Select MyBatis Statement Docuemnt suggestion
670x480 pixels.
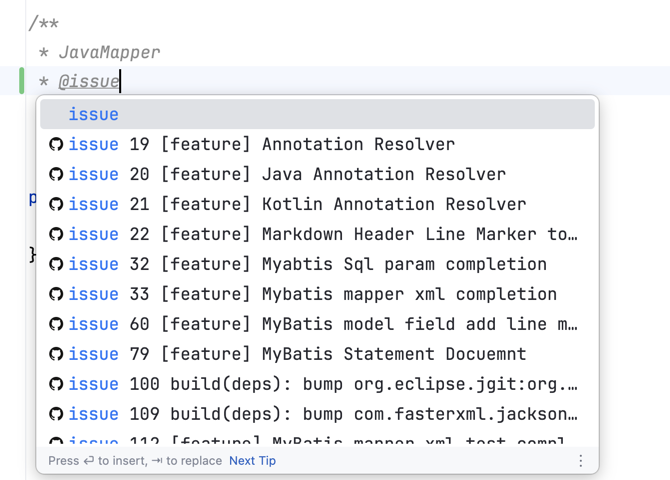point(342,355)
